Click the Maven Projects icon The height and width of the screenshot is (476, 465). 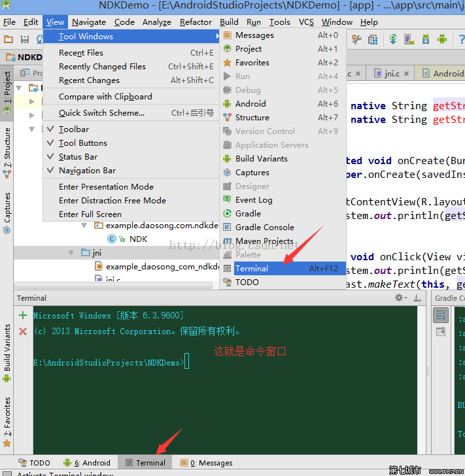click(227, 241)
